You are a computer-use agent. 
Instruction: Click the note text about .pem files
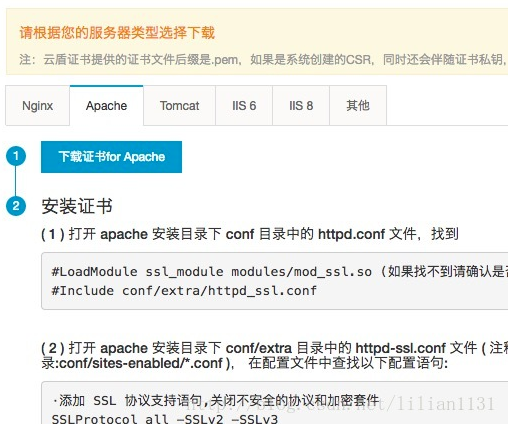[x=263, y=60]
